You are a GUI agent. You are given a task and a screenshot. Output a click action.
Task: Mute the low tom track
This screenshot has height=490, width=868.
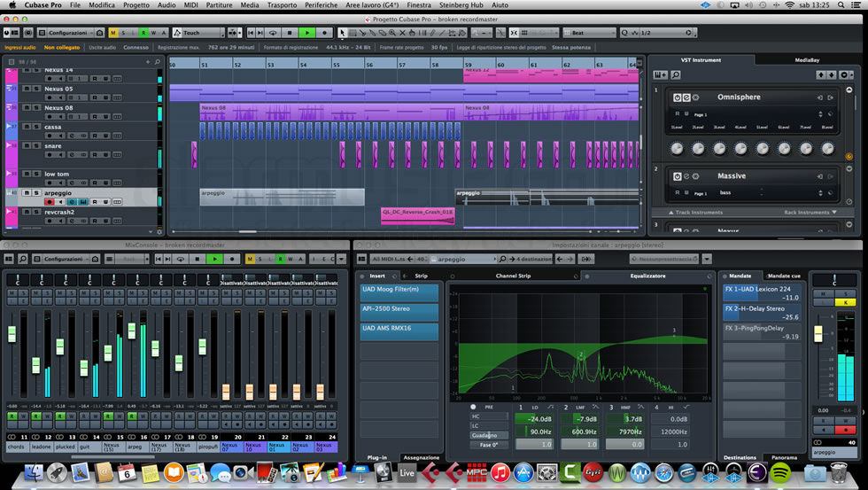[27, 174]
